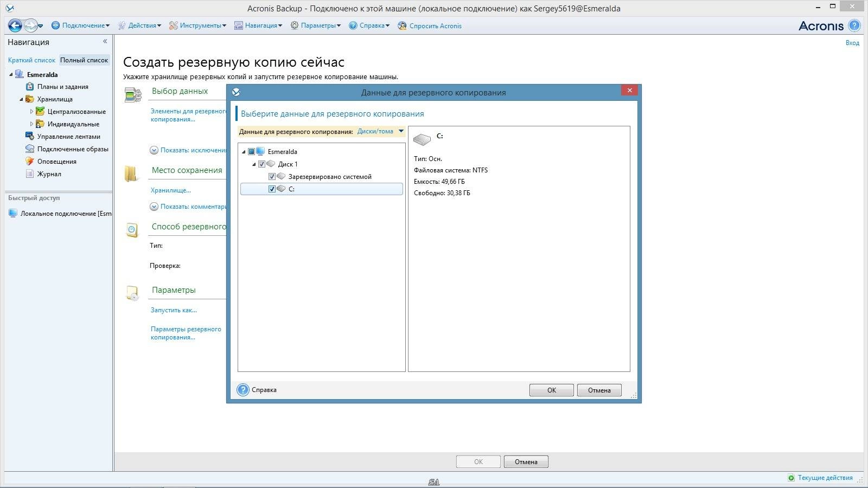
Task: Click Отмена at bottom of main window
Action: 526,461
